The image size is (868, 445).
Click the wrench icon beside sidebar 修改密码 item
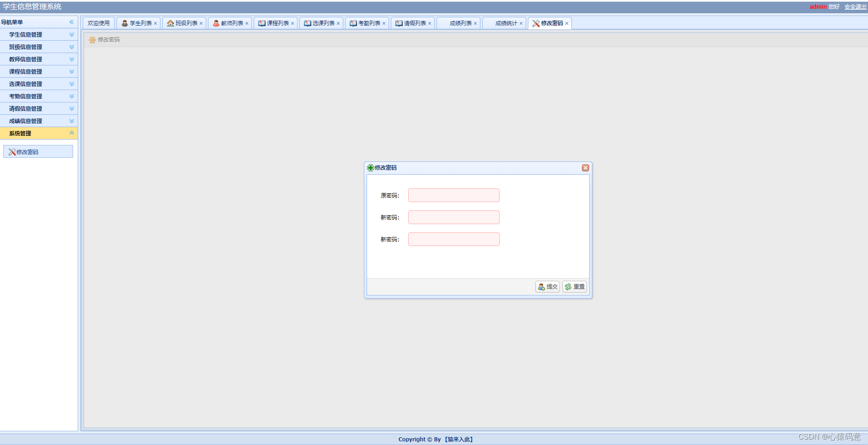pos(11,151)
